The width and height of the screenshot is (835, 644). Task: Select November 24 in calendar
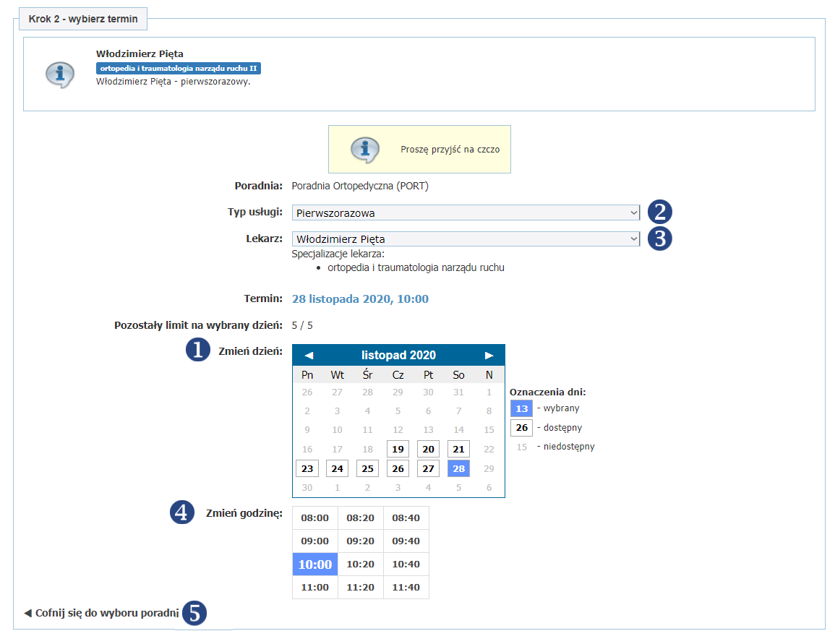click(337, 469)
